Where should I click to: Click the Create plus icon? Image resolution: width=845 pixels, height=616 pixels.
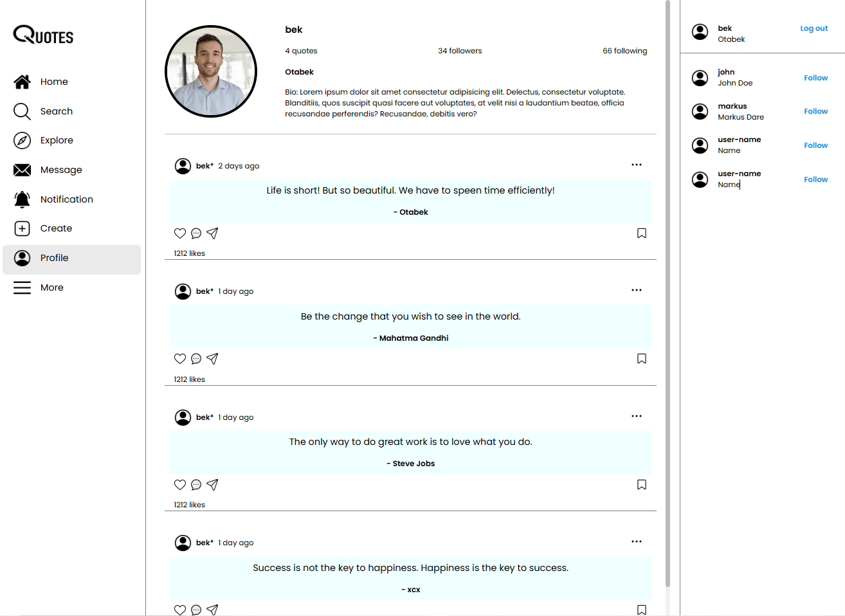pos(22,228)
